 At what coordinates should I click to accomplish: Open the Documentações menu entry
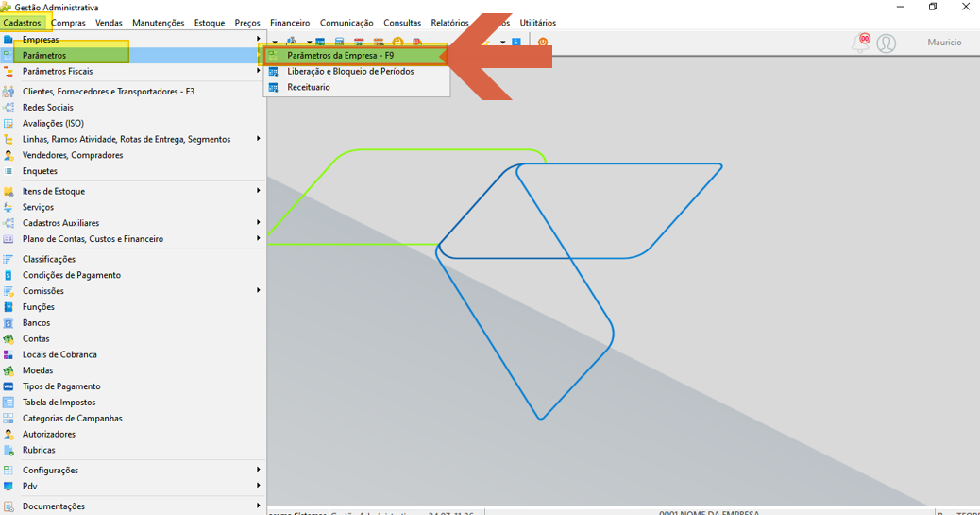pyautogui.click(x=133, y=506)
